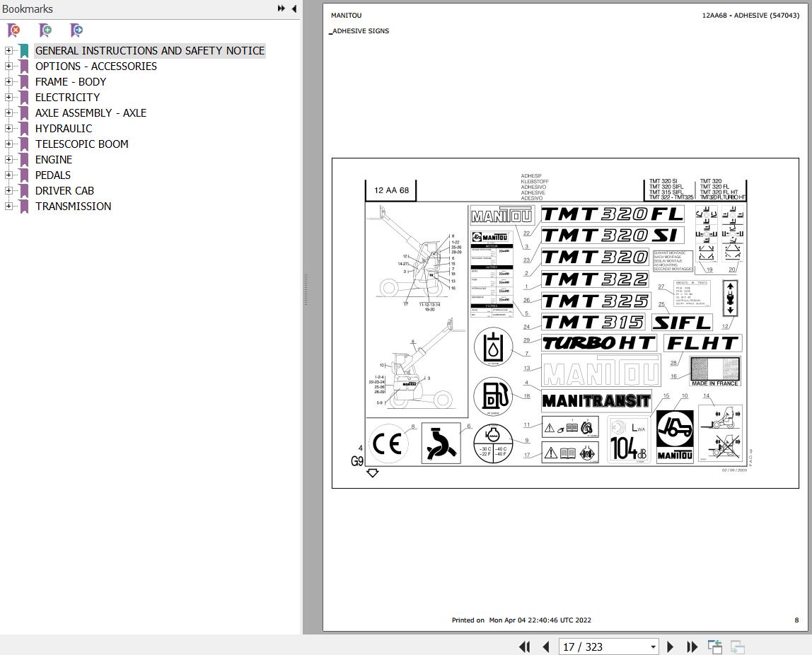Image resolution: width=812 pixels, height=655 pixels.
Task: Click the delete bookmark icon
Action: (x=14, y=30)
